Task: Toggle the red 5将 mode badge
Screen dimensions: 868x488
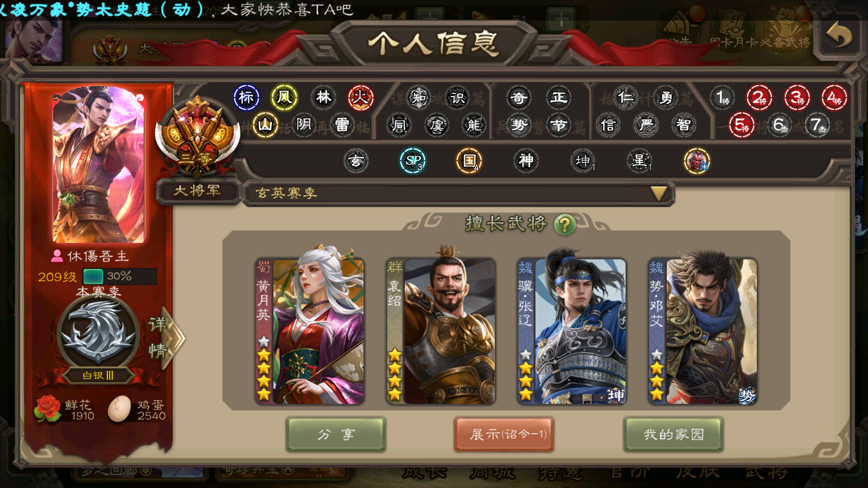Action: [741, 125]
